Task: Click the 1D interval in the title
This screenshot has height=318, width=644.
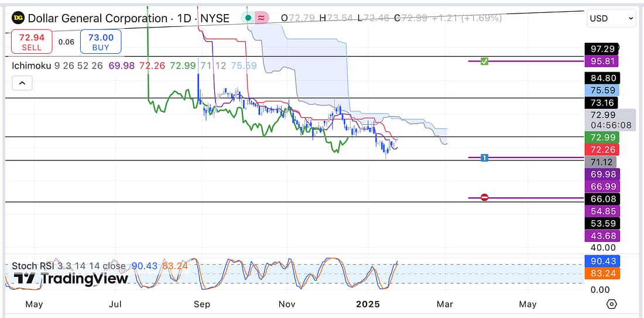Action: pyautogui.click(x=185, y=19)
